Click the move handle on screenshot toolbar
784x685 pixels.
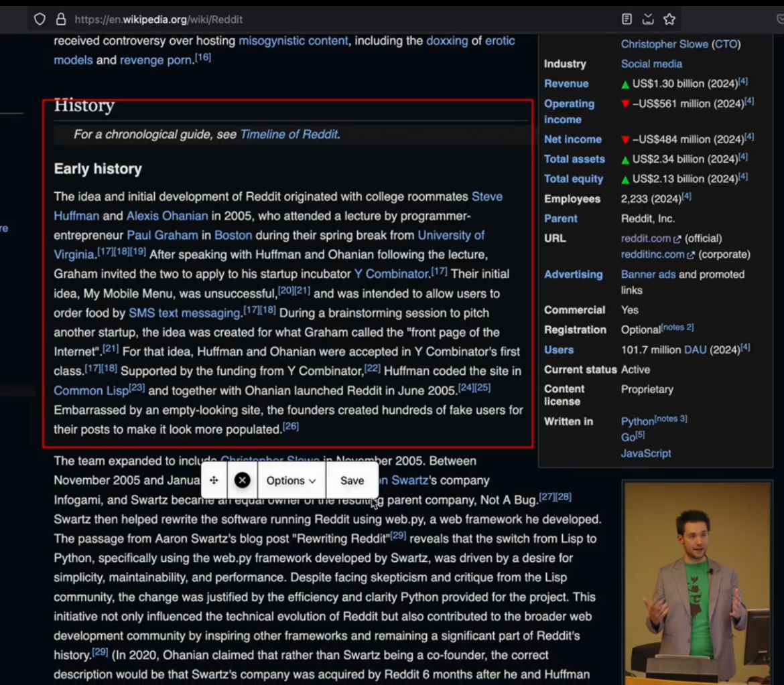[214, 480]
